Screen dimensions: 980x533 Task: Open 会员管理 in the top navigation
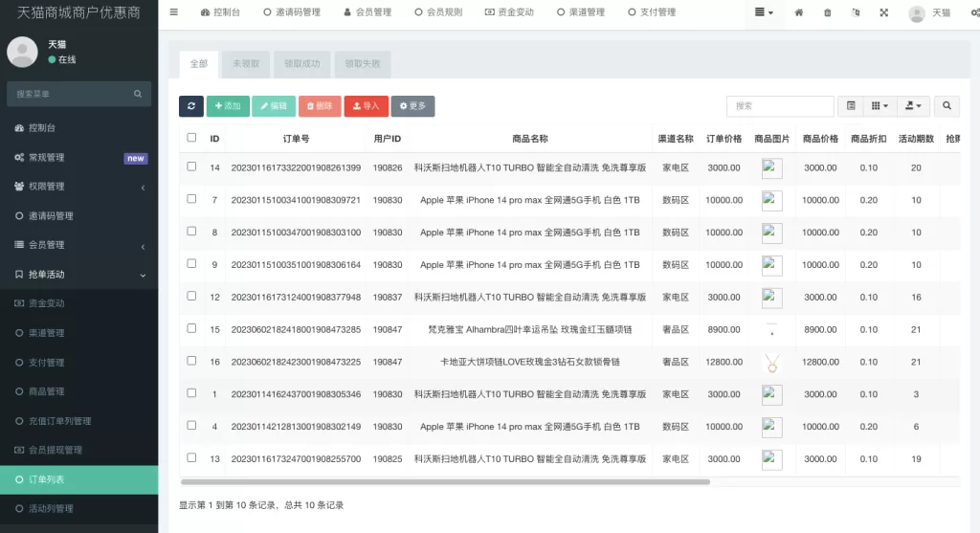pos(367,11)
